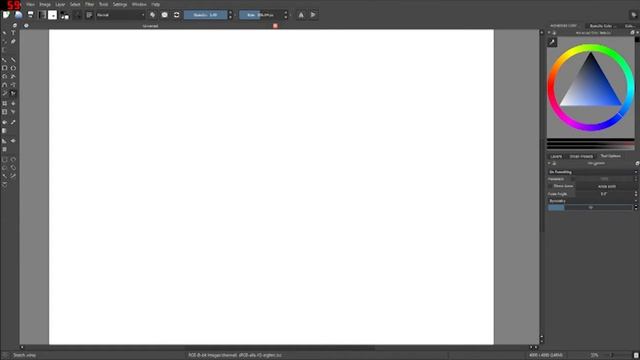This screenshot has width=640, height=360.
Task: Float the Advanced Color Selector docker
Action: coord(632,33)
